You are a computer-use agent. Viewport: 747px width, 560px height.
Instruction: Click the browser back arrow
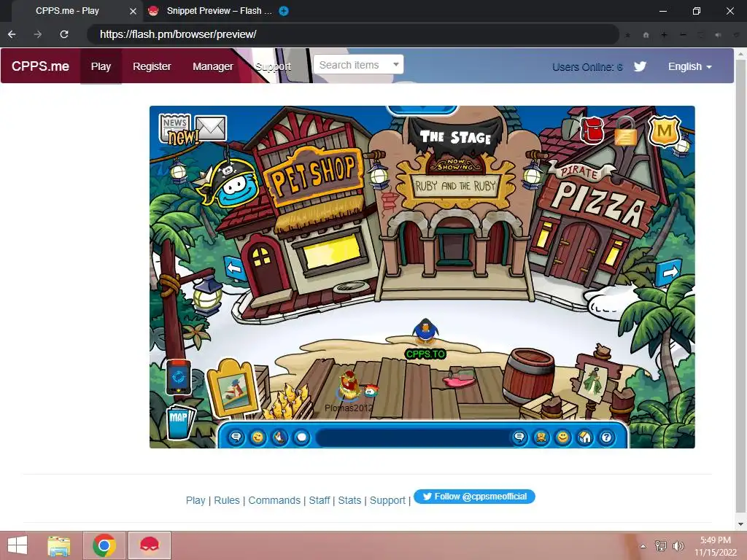12,34
